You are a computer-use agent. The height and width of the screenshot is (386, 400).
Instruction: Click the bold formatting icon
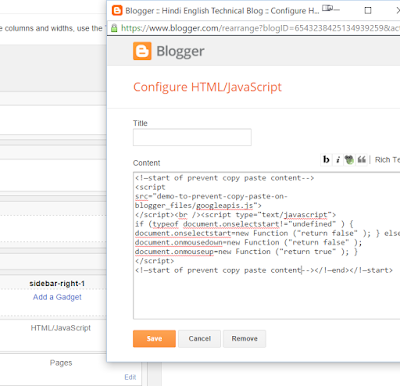click(326, 160)
